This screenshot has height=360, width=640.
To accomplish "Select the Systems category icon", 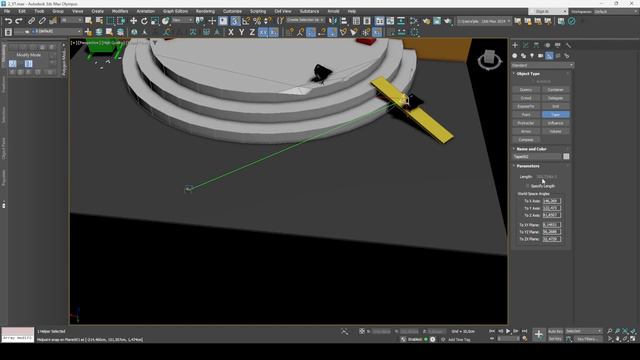I will pyautogui.click(x=567, y=56).
